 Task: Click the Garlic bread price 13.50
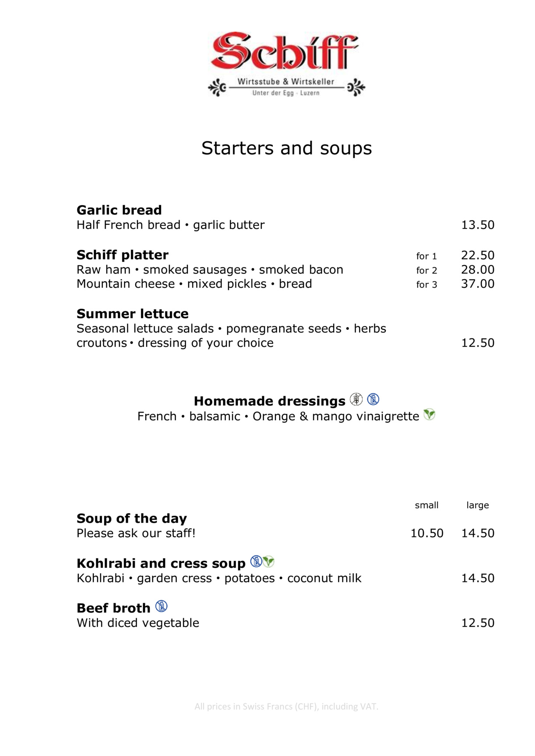478,225
